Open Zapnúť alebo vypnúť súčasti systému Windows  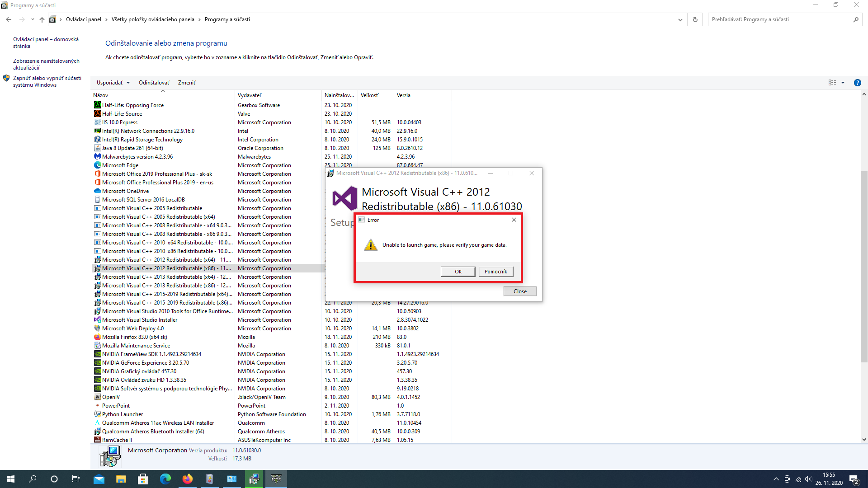click(x=47, y=81)
